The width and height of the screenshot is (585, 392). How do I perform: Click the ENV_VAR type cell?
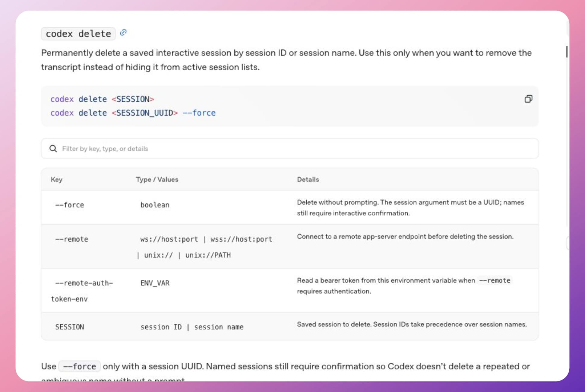155,283
